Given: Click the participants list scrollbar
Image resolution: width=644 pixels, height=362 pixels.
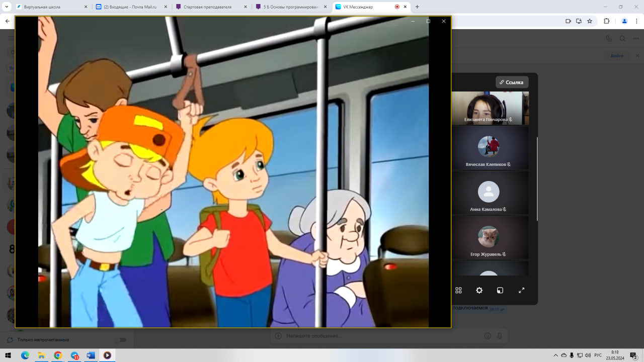Looking at the screenshot, I should pyautogui.click(x=537, y=178).
